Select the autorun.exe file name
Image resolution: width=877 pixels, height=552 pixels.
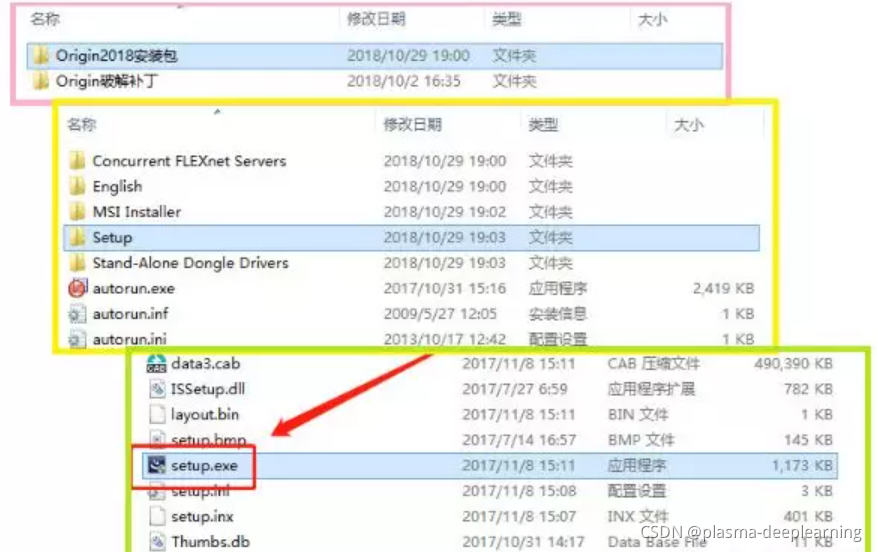tap(134, 288)
